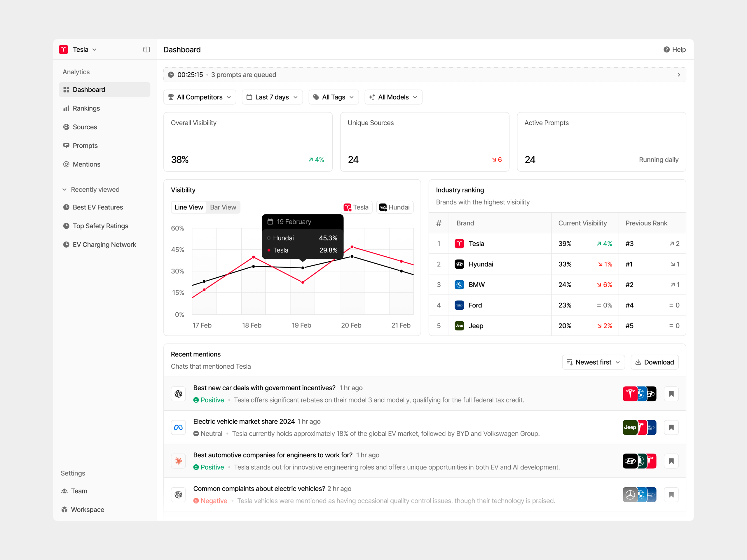
Task: Open the Dashboard sidebar item
Action: (104, 90)
